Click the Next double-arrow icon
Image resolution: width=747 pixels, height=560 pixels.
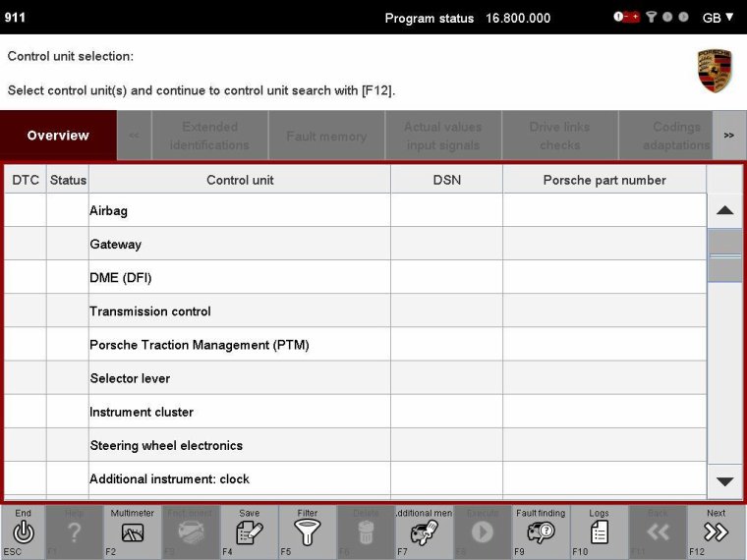(x=716, y=532)
